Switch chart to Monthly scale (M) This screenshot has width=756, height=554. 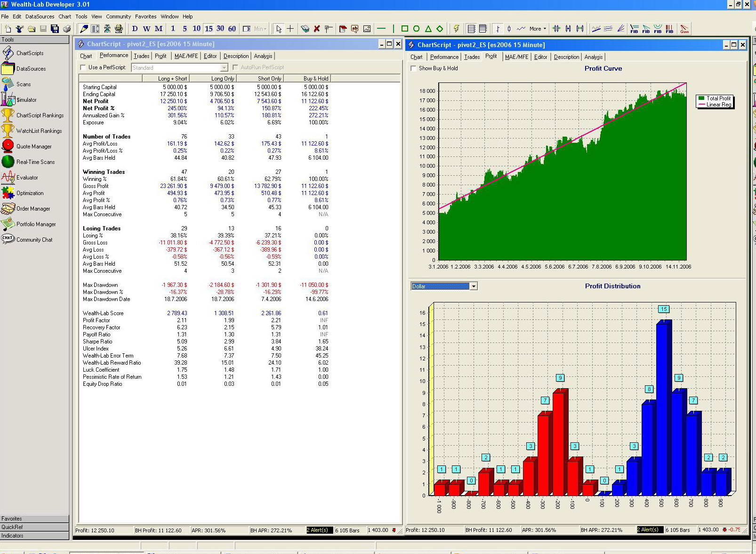coord(159,29)
